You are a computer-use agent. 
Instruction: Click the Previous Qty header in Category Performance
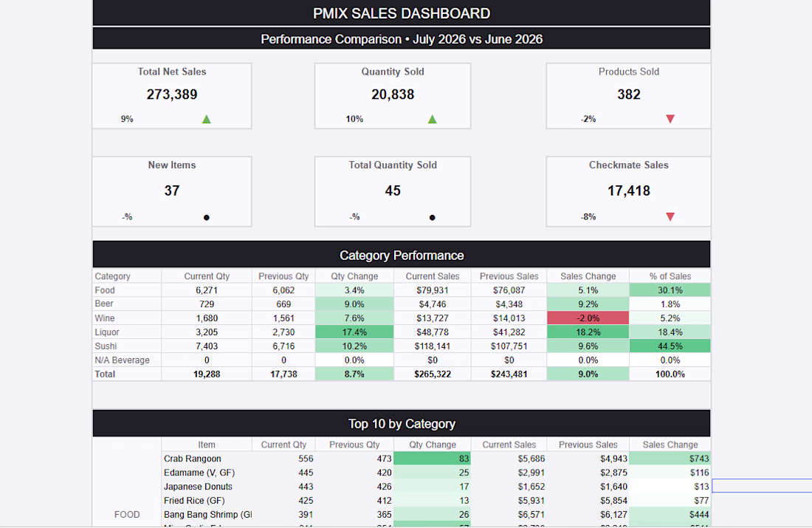[x=283, y=276]
